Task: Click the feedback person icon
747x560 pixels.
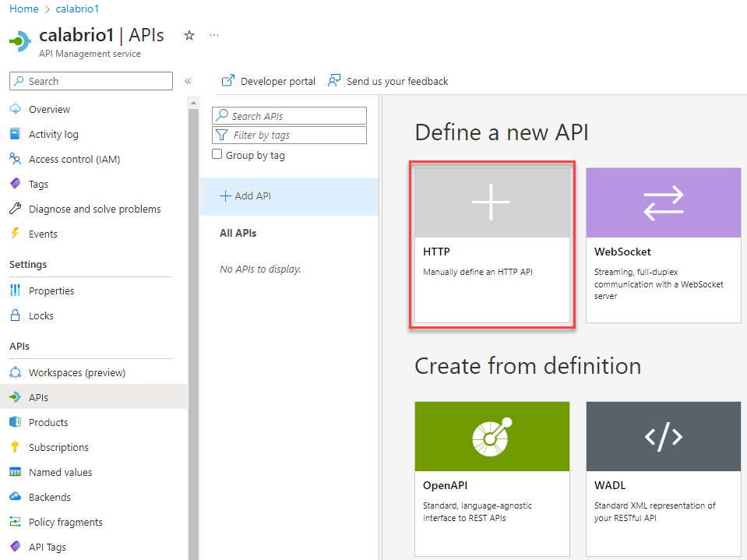Action: click(334, 80)
